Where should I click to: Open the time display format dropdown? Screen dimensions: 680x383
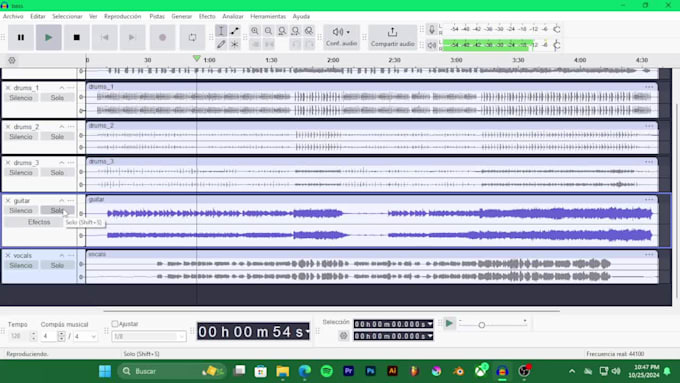307,332
